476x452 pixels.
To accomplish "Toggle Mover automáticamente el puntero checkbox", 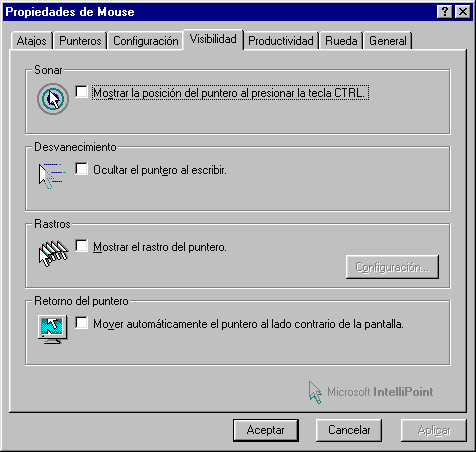I will 81,323.
